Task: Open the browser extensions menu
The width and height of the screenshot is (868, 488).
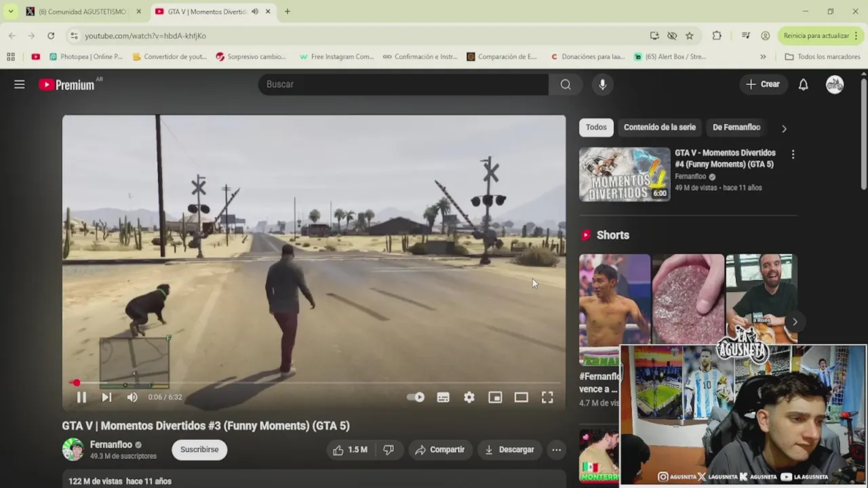Action: [717, 35]
